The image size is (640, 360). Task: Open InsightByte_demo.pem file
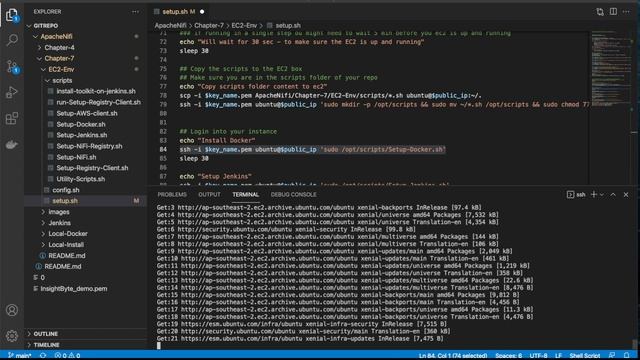[x=73, y=289]
